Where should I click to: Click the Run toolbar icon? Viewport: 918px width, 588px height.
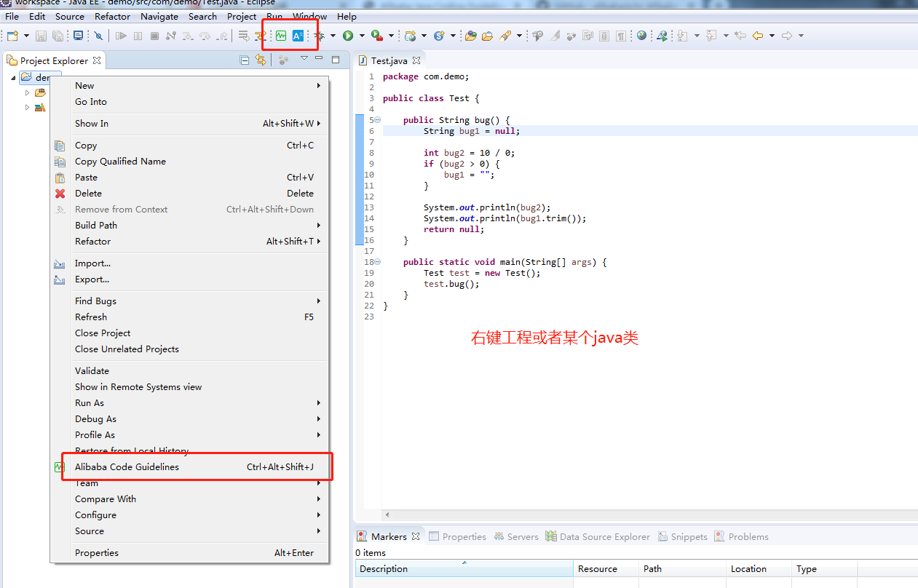tap(348, 35)
